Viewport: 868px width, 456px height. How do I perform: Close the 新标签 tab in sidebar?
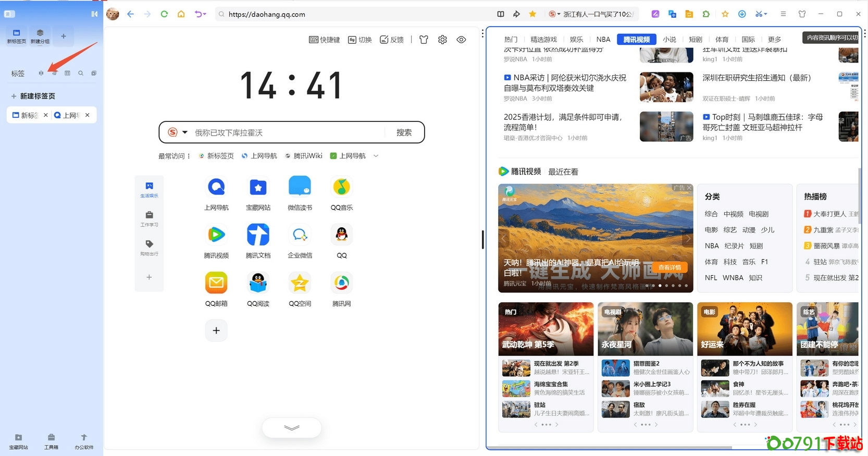point(46,115)
